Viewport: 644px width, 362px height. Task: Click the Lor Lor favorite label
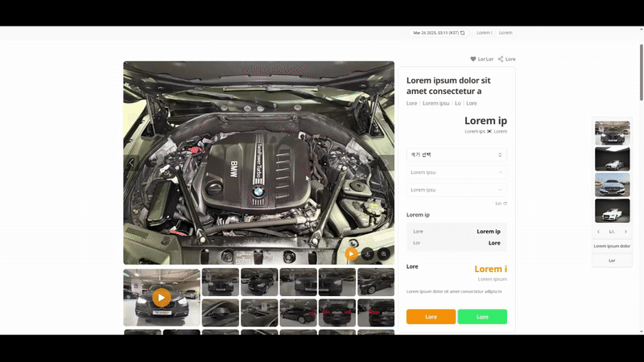coord(486,59)
